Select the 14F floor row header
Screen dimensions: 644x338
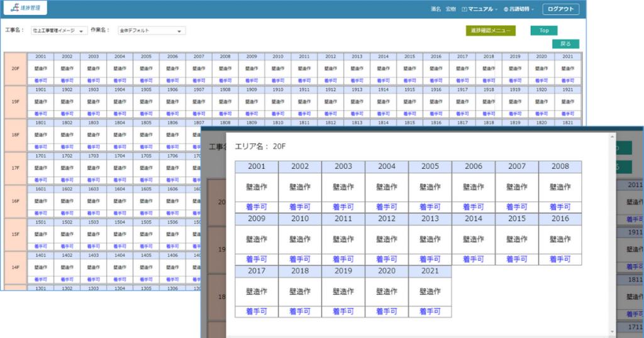click(x=15, y=267)
